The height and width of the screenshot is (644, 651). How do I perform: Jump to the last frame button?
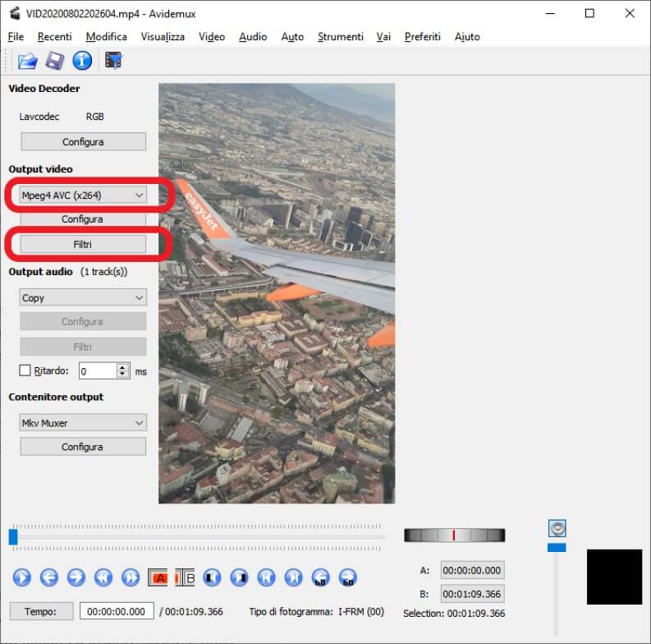tap(294, 577)
